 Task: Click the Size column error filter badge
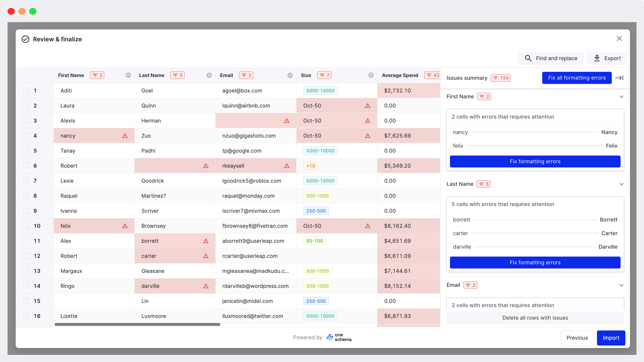click(x=324, y=75)
